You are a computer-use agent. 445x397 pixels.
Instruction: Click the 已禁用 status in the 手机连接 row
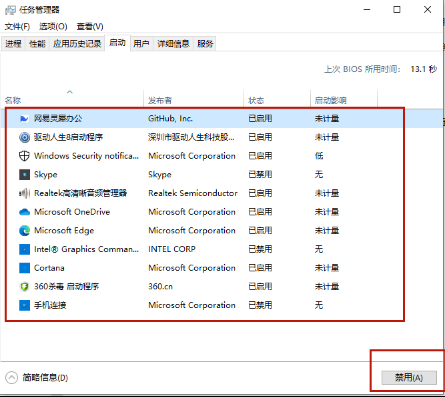click(260, 305)
